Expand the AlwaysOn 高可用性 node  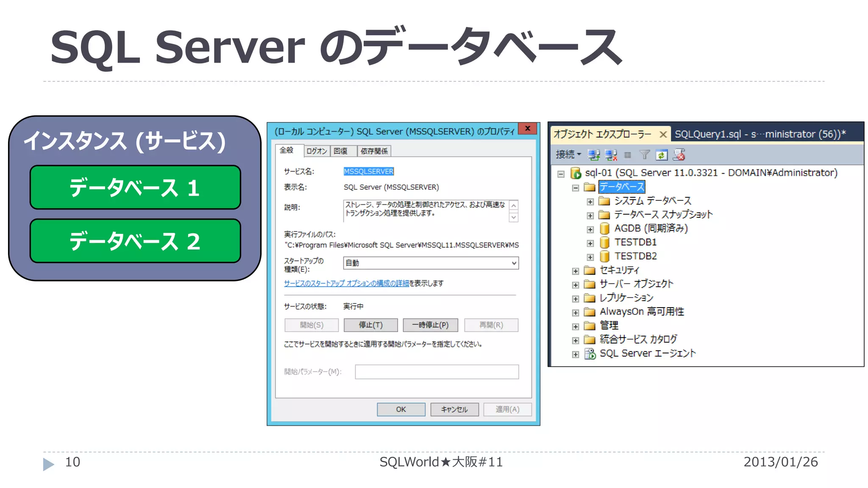pyautogui.click(x=576, y=313)
